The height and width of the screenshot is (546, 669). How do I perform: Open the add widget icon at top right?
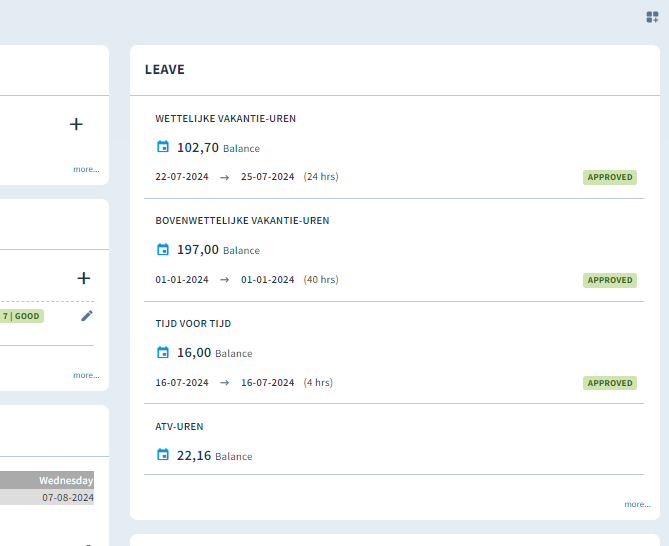(x=652, y=17)
